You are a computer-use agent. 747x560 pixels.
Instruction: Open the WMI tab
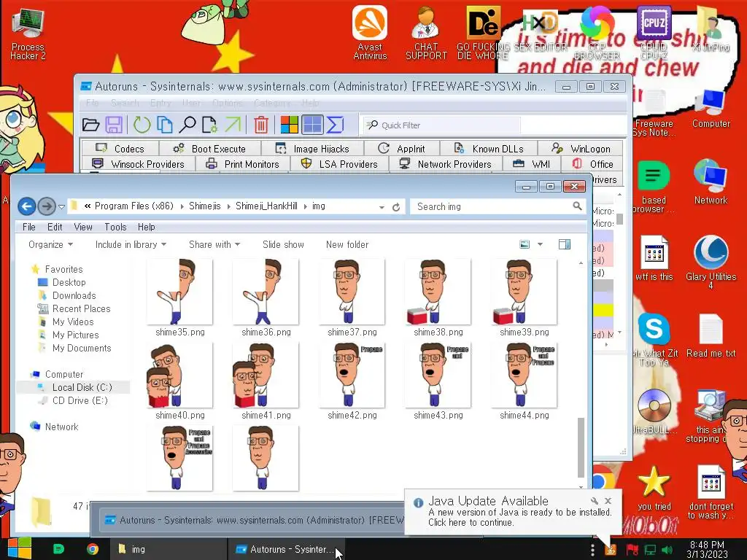532,164
